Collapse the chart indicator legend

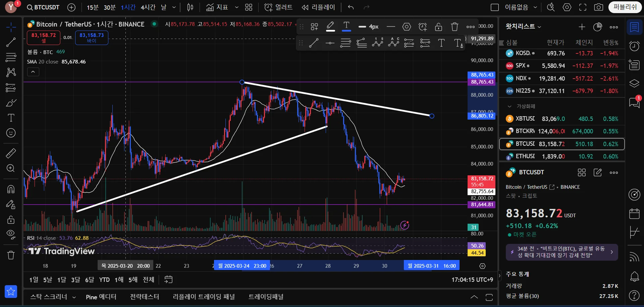click(33, 72)
